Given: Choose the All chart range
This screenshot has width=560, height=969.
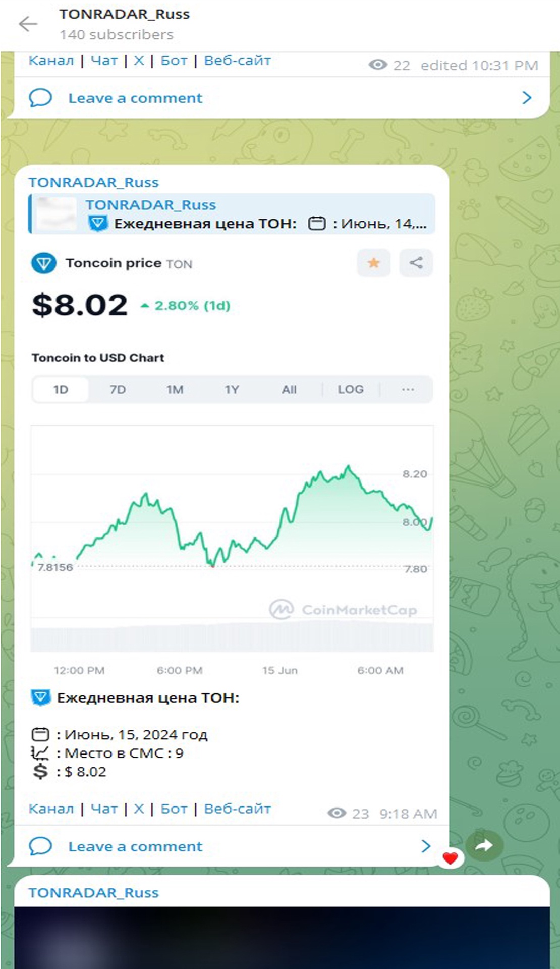Looking at the screenshot, I should [x=289, y=390].
